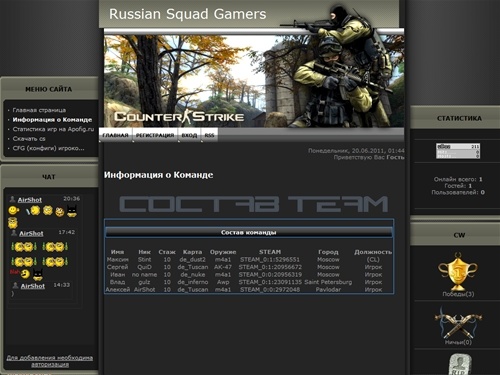This screenshot has height=375, width=500.
Task: Click STEAM_0:0:2972048 cell
Action: pyautogui.click(x=270, y=290)
